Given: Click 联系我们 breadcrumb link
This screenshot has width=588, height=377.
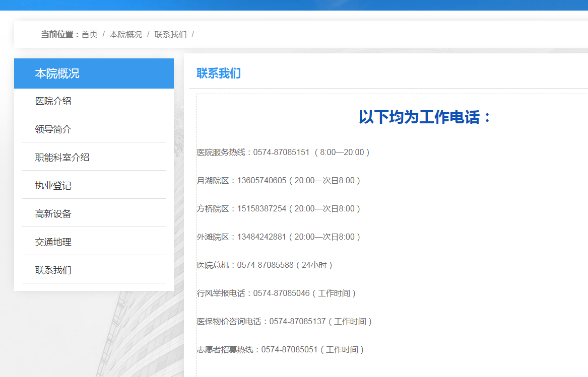Looking at the screenshot, I should click(170, 34).
